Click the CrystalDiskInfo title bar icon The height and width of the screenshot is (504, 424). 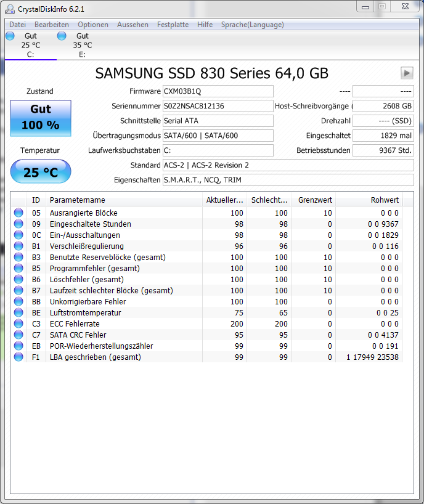tap(10, 9)
